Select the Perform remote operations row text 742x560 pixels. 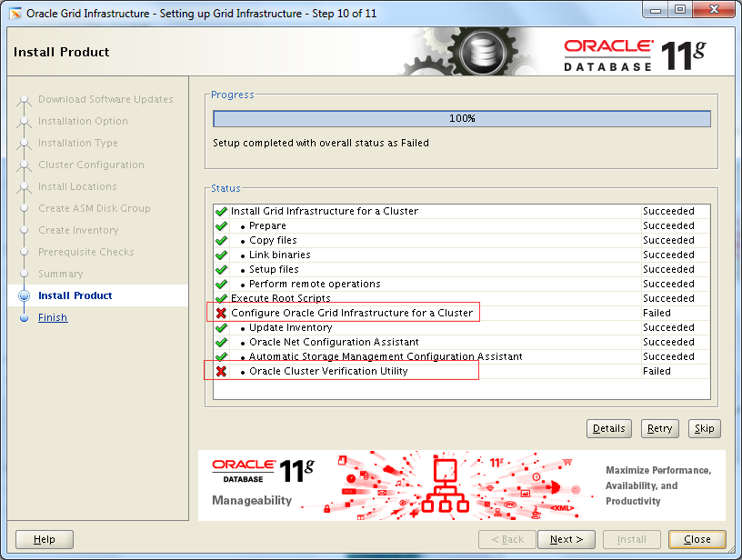click(x=315, y=284)
